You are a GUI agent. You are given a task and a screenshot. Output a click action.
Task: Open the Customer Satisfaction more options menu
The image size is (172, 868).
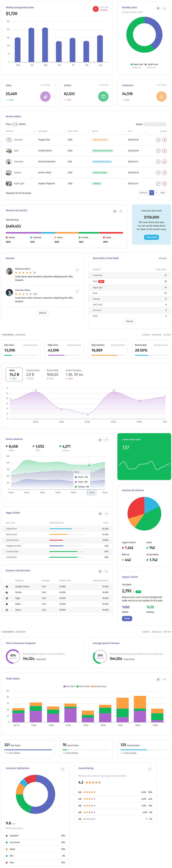tap(62, 769)
